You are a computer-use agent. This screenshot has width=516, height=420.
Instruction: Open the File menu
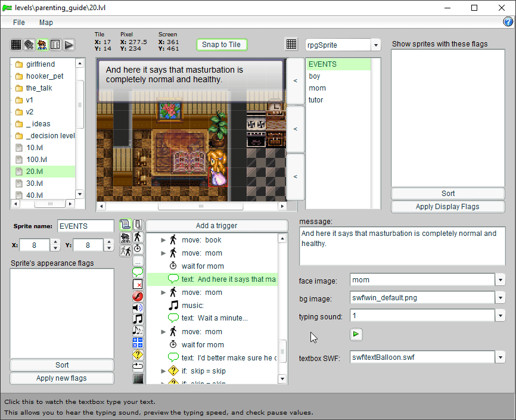[x=19, y=23]
